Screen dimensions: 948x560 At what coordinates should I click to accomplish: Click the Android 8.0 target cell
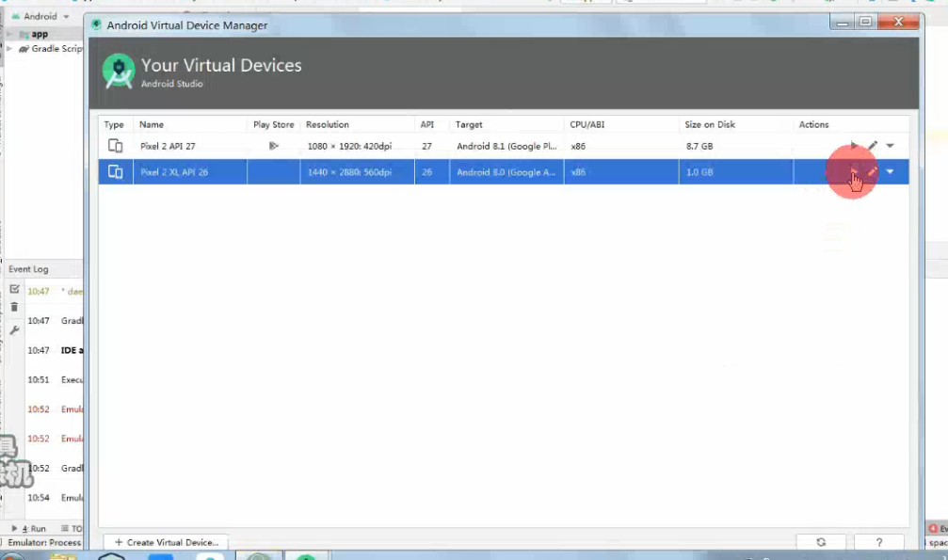[x=506, y=172]
